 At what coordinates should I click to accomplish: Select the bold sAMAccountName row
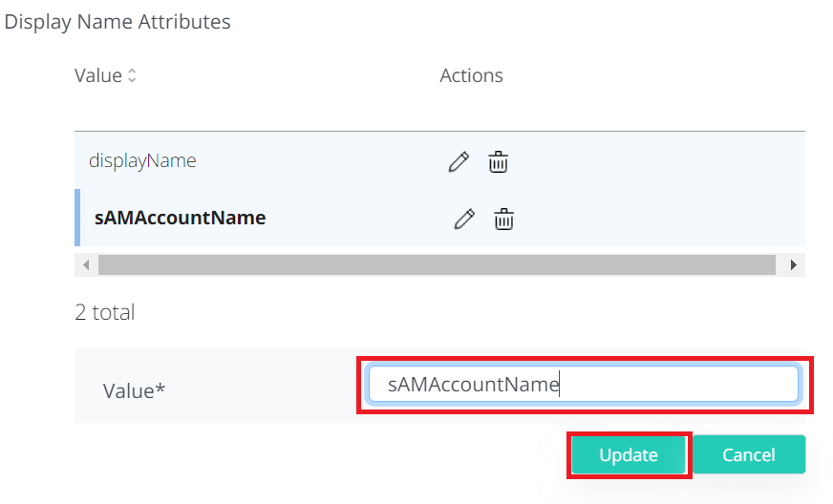tap(180, 219)
